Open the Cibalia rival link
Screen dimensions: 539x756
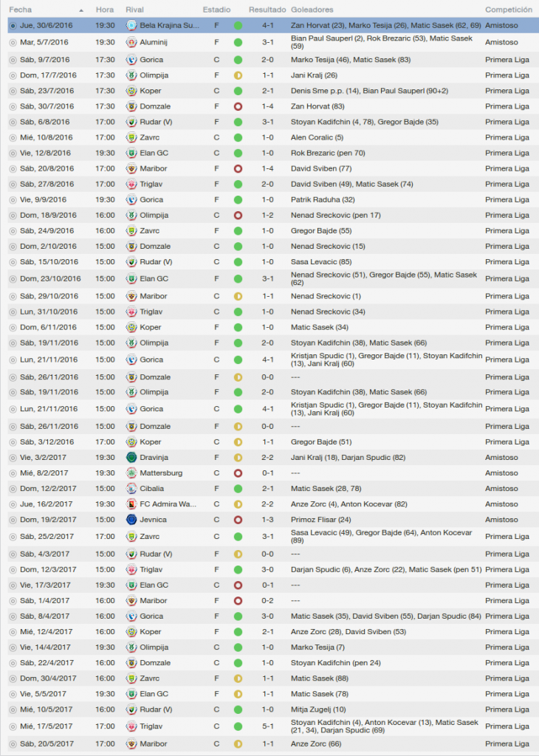click(x=152, y=489)
